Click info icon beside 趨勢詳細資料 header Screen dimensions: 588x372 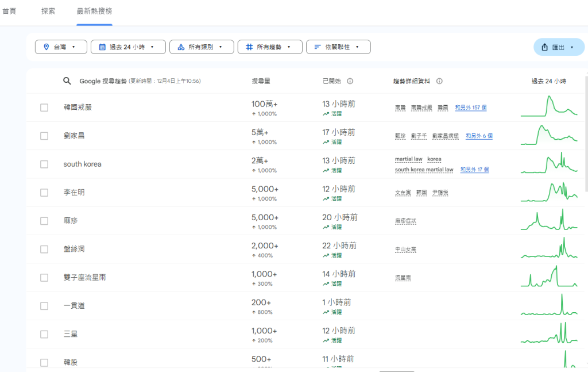[x=439, y=81]
